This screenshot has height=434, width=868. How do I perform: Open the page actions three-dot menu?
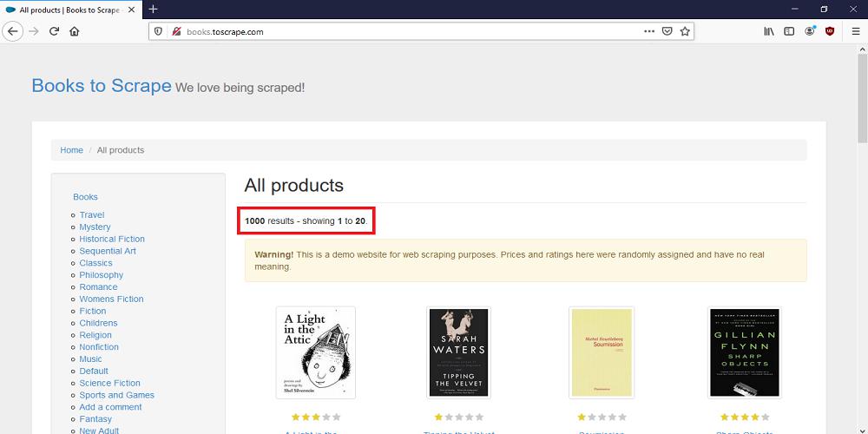click(x=648, y=31)
